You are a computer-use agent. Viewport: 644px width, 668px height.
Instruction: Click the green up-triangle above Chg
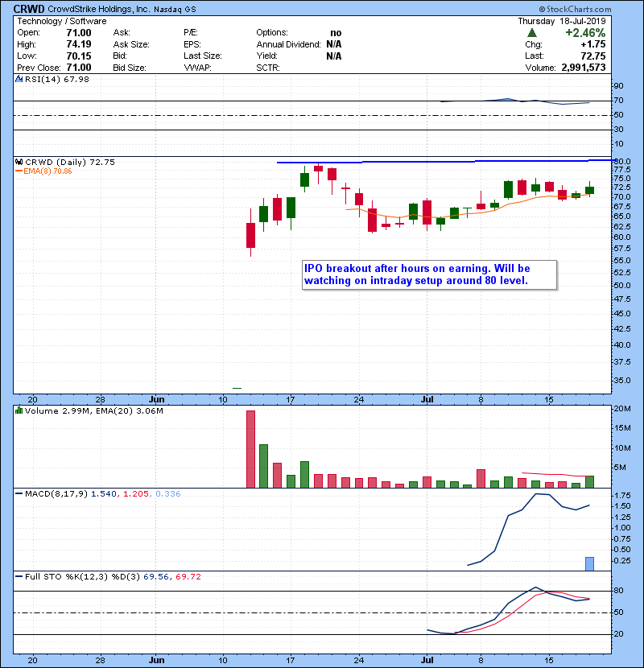pos(531,33)
